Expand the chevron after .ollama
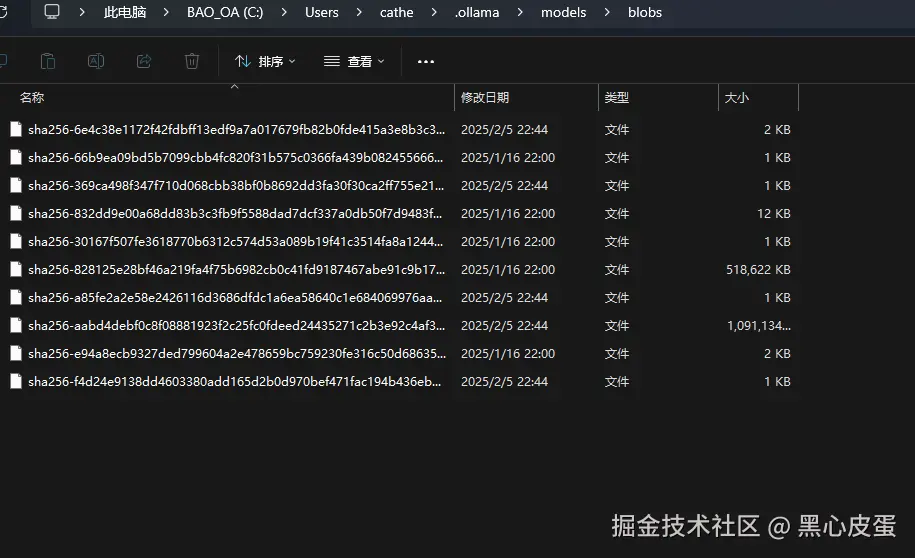Screen dimensions: 915x558 click(520, 12)
